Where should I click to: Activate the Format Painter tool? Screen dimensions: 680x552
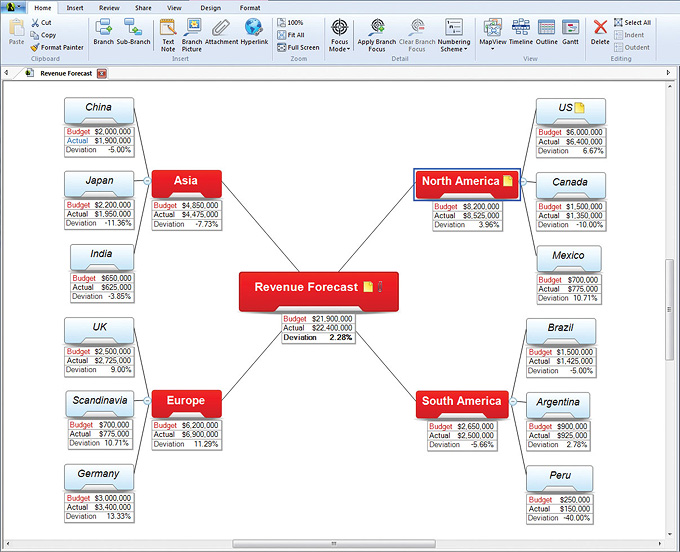click(x=57, y=47)
